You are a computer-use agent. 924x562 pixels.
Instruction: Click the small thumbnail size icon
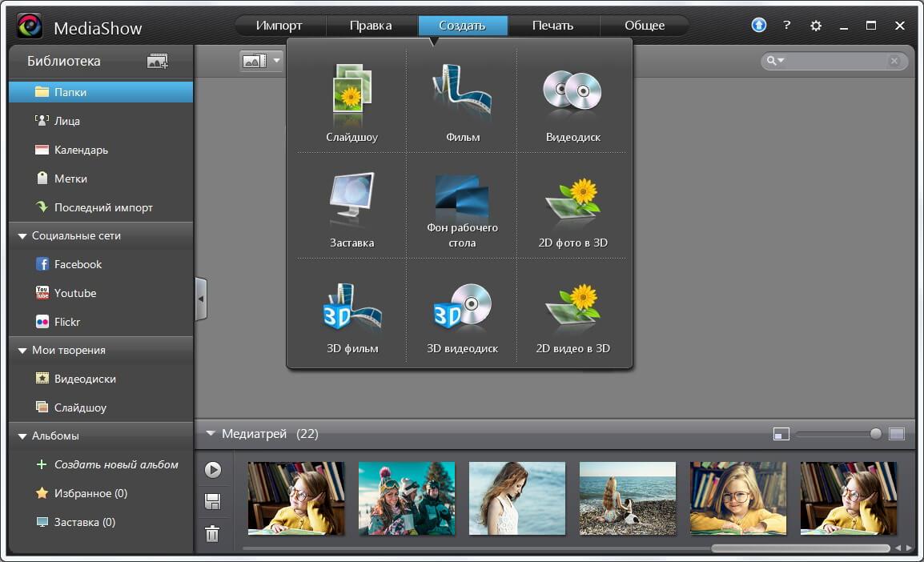781,434
